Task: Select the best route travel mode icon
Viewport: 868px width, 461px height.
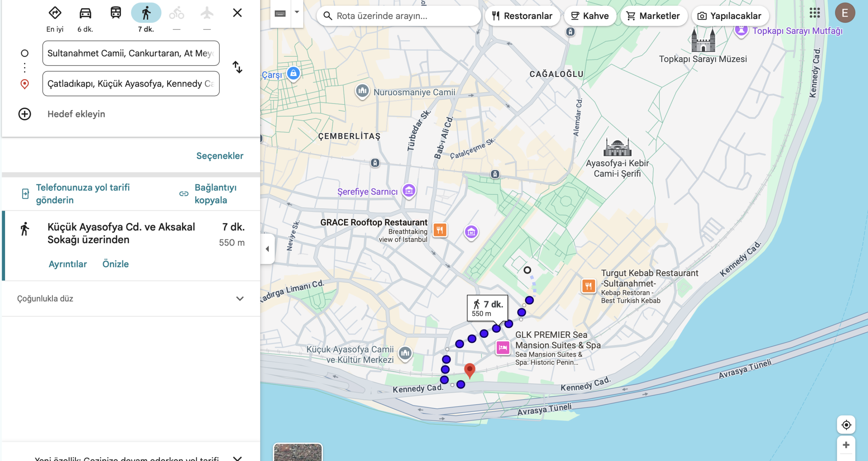Action: (55, 13)
